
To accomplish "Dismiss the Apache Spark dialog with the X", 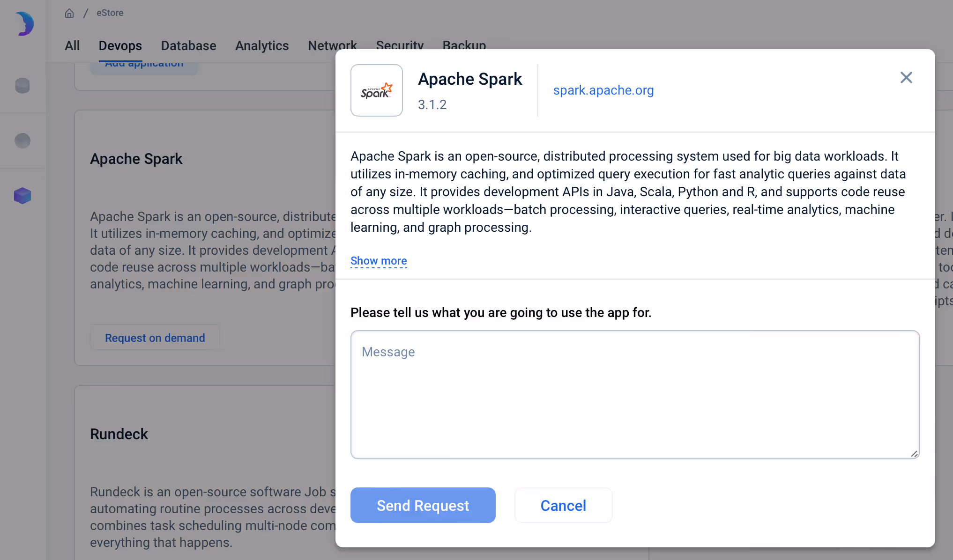I will click(x=906, y=77).
